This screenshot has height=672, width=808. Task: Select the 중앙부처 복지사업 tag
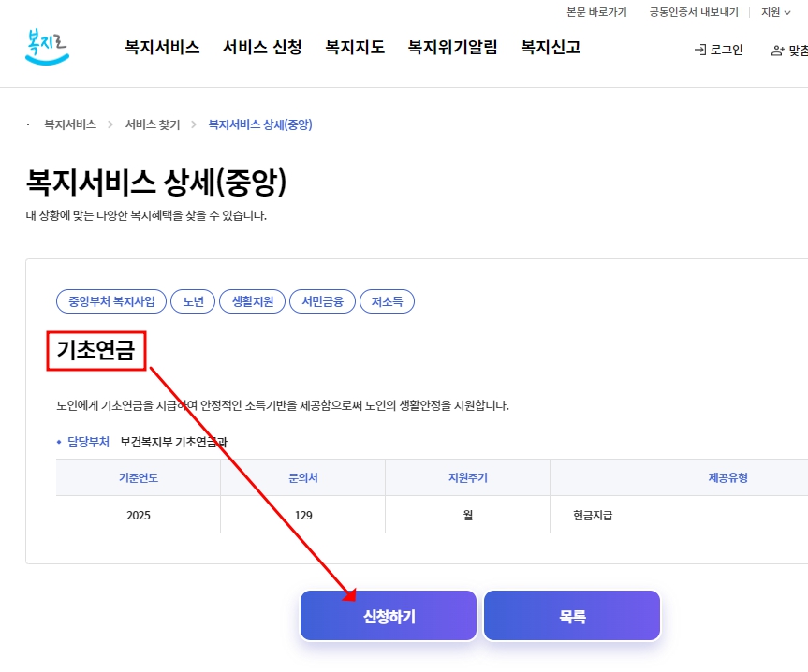(x=111, y=301)
